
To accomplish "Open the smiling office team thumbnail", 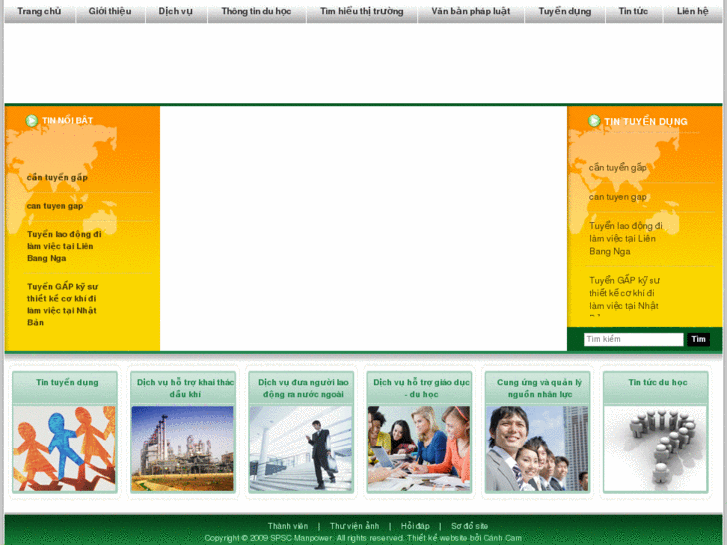I will [x=537, y=449].
